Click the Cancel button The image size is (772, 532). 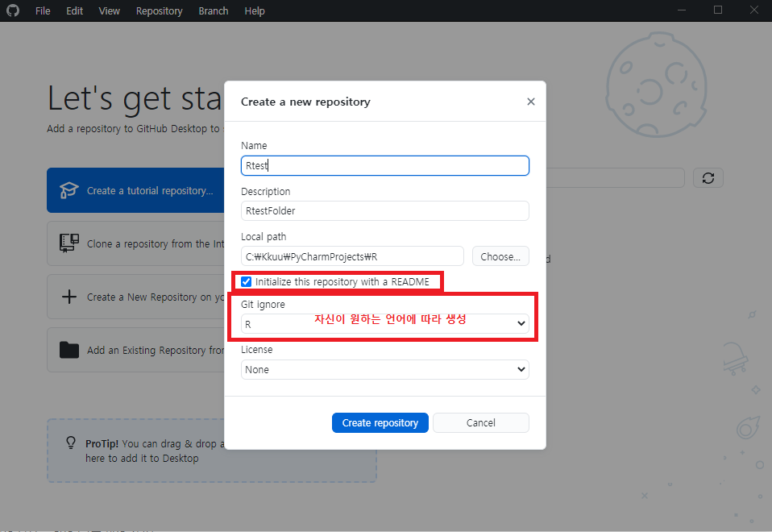pyautogui.click(x=481, y=422)
